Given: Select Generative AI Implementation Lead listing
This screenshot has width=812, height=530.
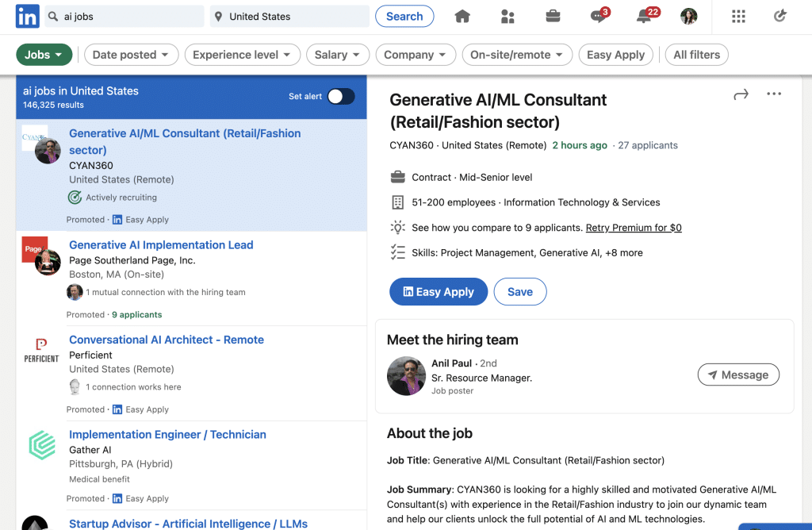Looking at the screenshot, I should pos(161,245).
